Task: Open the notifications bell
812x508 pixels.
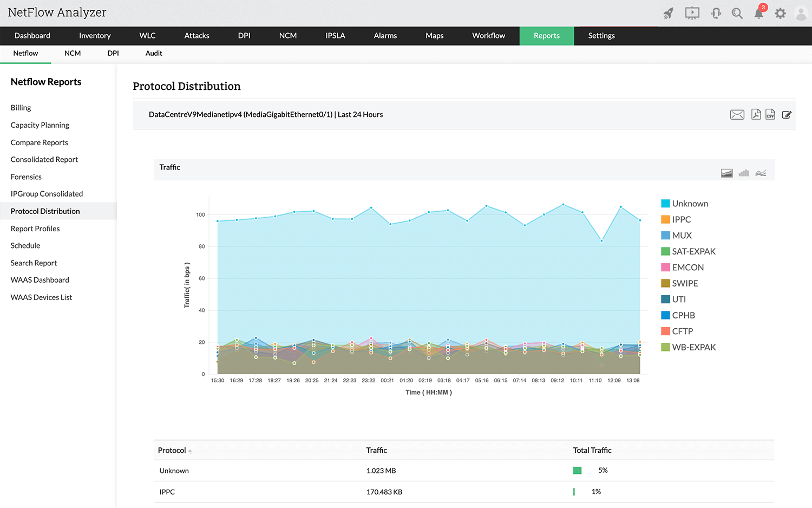Action: tap(758, 14)
